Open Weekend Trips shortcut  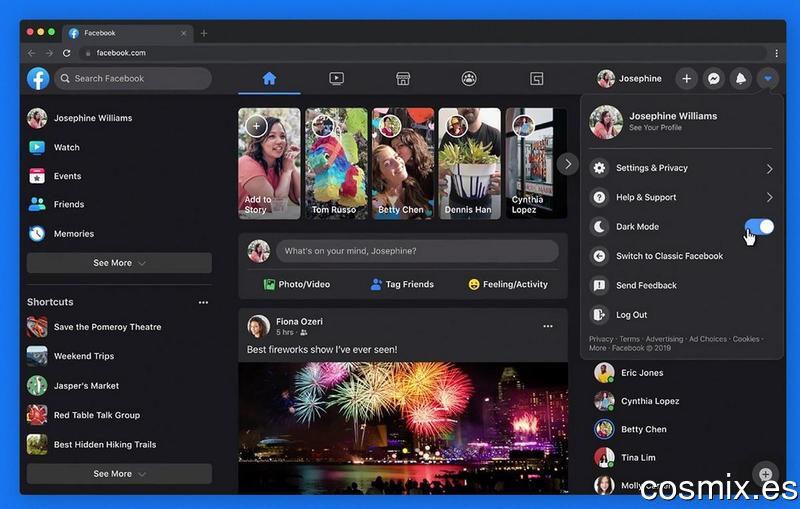point(71,356)
